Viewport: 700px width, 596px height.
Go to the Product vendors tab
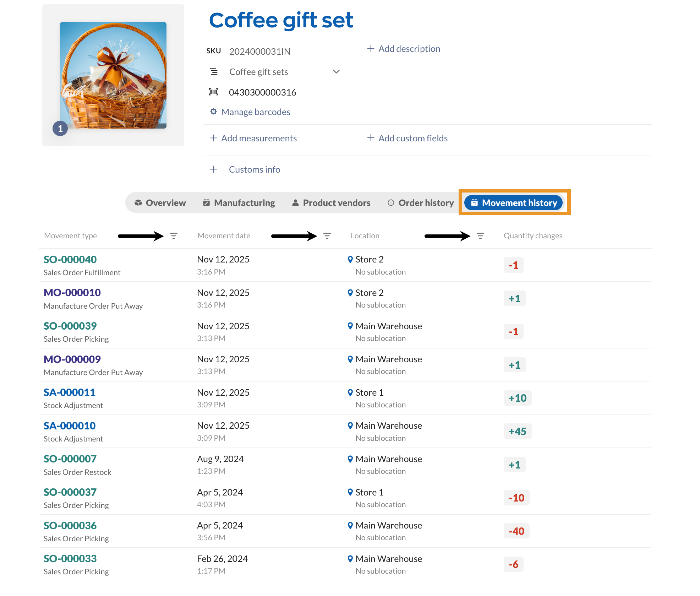pyautogui.click(x=331, y=203)
